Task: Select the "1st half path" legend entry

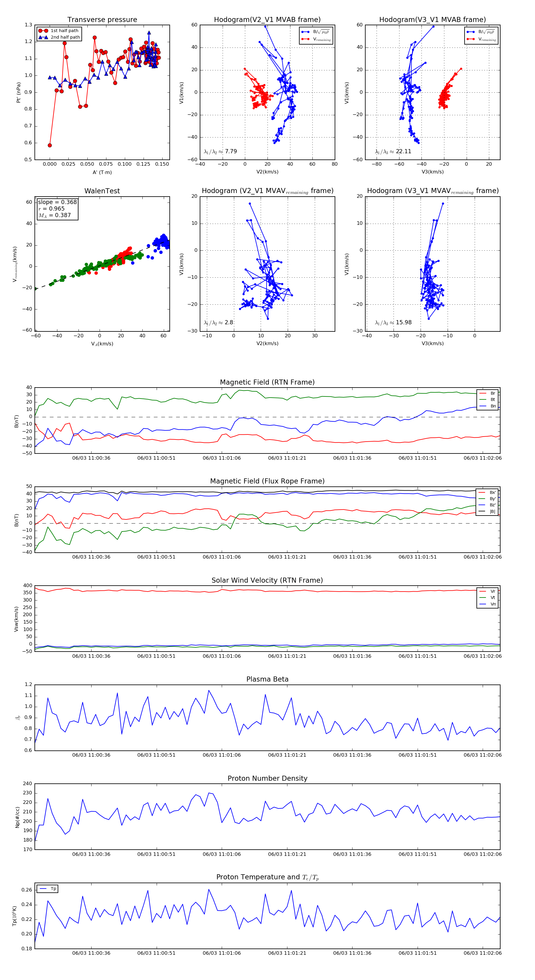Action: [x=59, y=30]
